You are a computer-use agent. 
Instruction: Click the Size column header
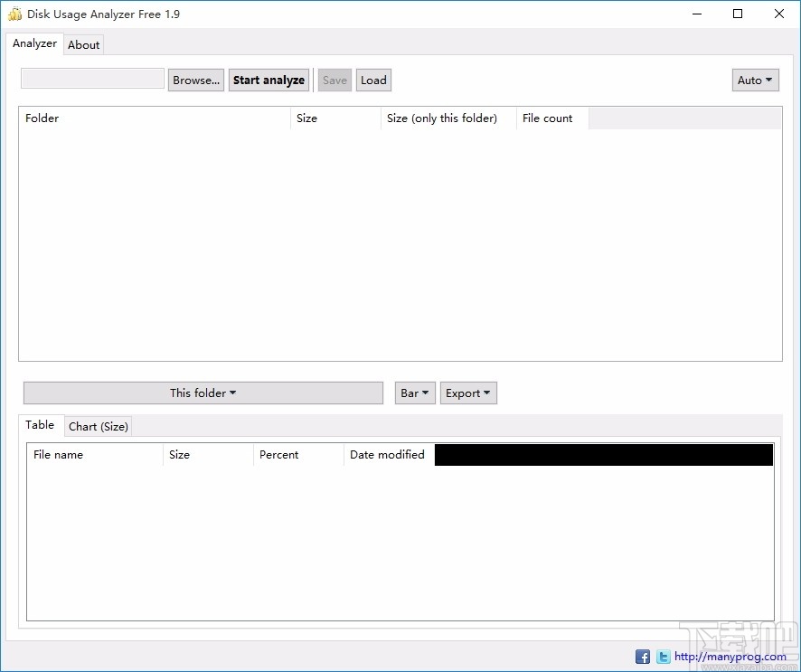click(x=306, y=118)
